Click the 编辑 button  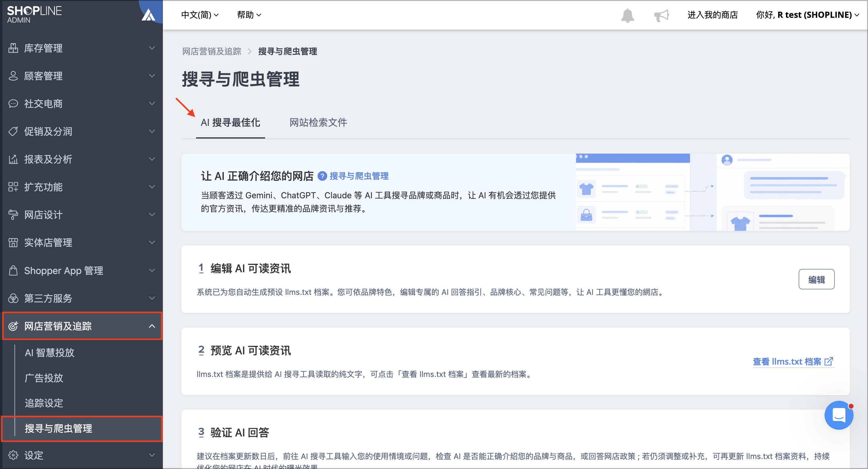pyautogui.click(x=816, y=279)
